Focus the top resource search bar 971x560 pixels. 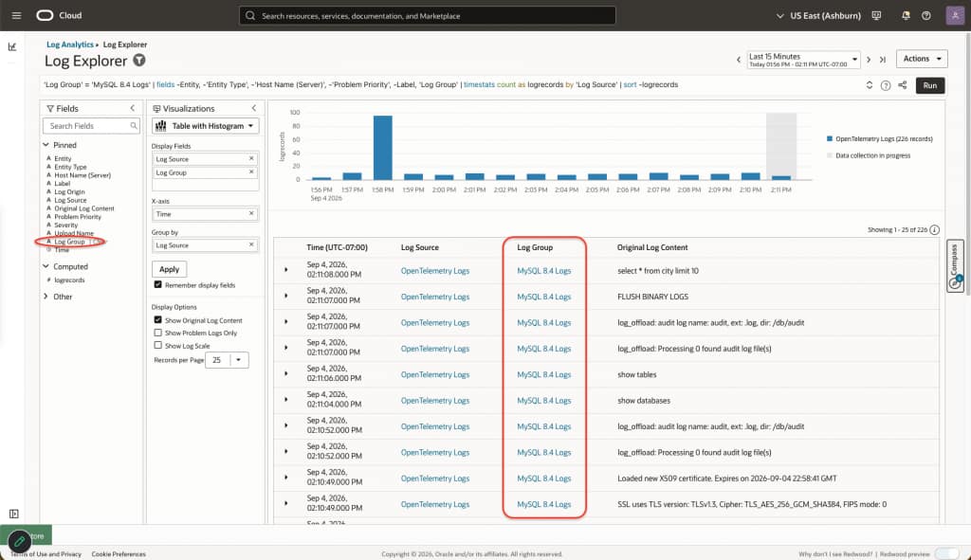point(428,15)
